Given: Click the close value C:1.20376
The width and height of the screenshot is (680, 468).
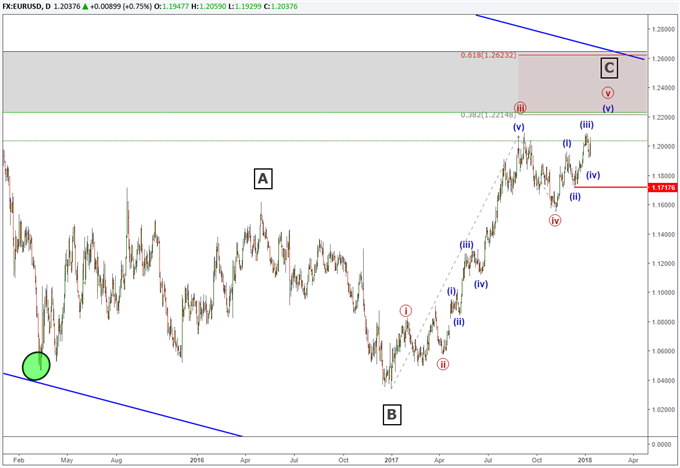Looking at the screenshot, I should (280, 7).
